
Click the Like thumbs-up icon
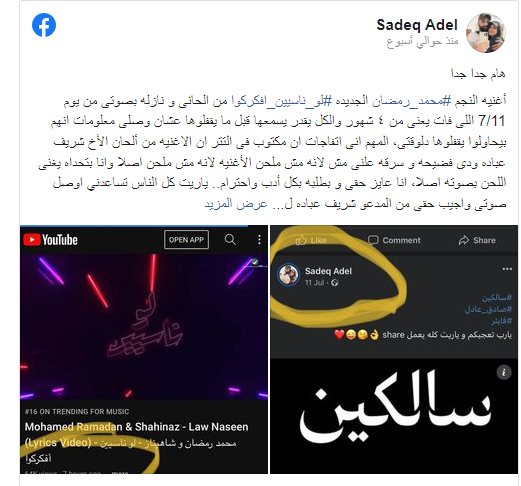[301, 240]
